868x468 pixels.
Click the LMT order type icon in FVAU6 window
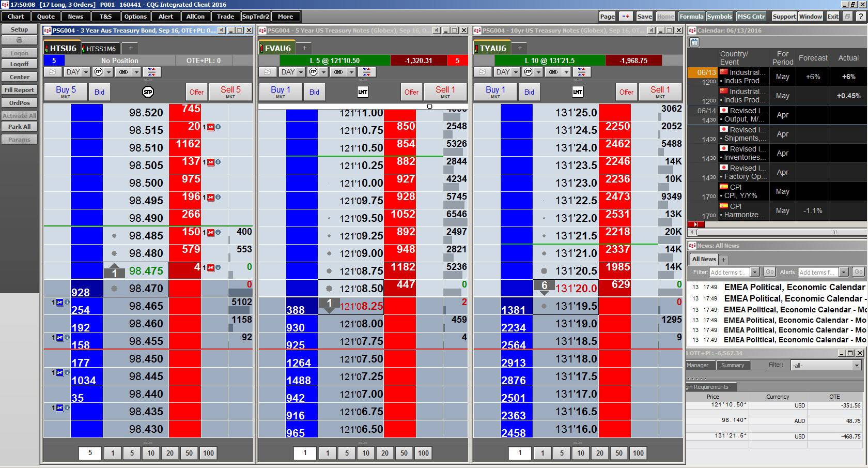(363, 92)
